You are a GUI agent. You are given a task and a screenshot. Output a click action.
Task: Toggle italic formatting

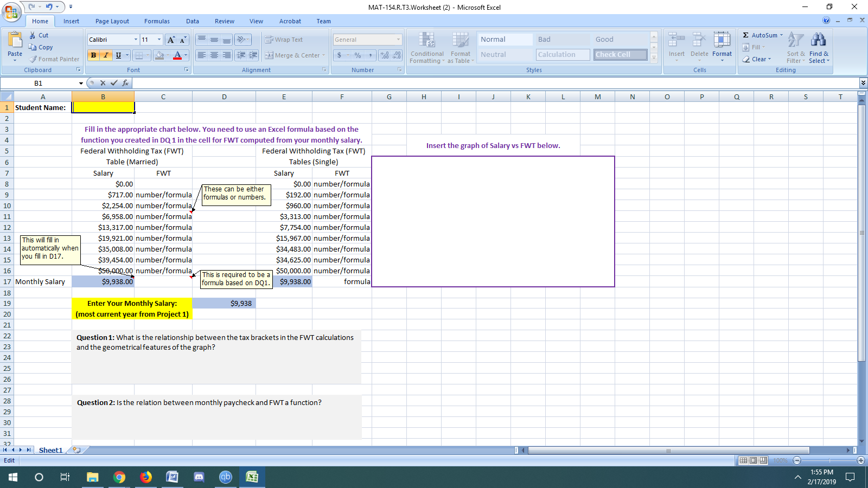[x=105, y=55]
